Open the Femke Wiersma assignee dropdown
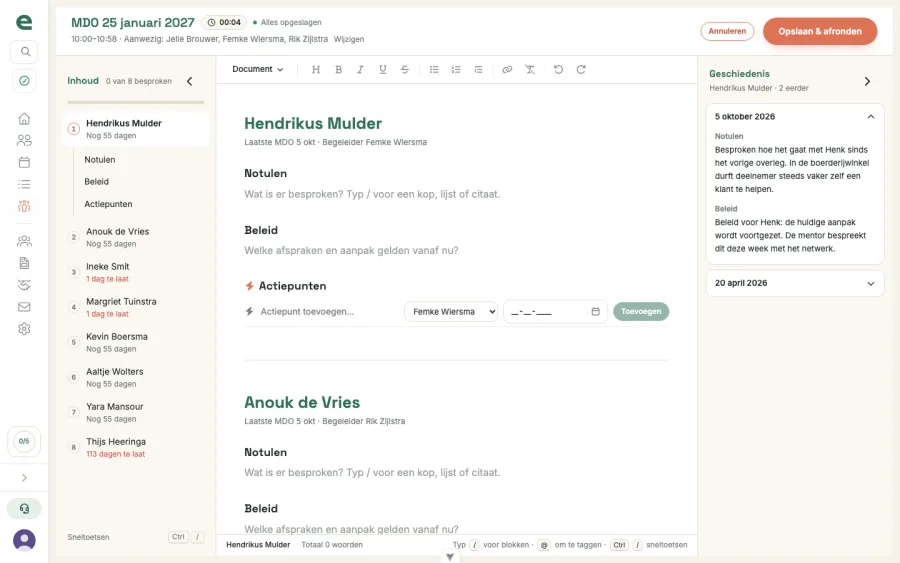This screenshot has width=900, height=563. (451, 312)
